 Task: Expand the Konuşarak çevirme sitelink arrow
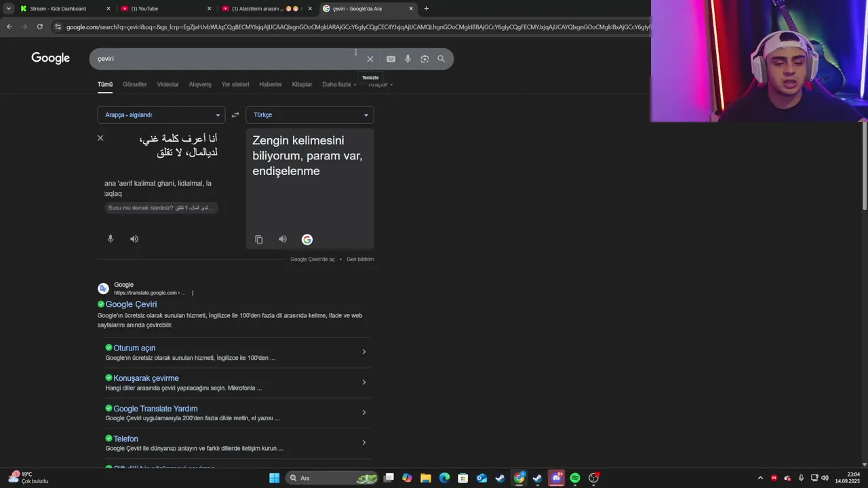pyautogui.click(x=363, y=382)
